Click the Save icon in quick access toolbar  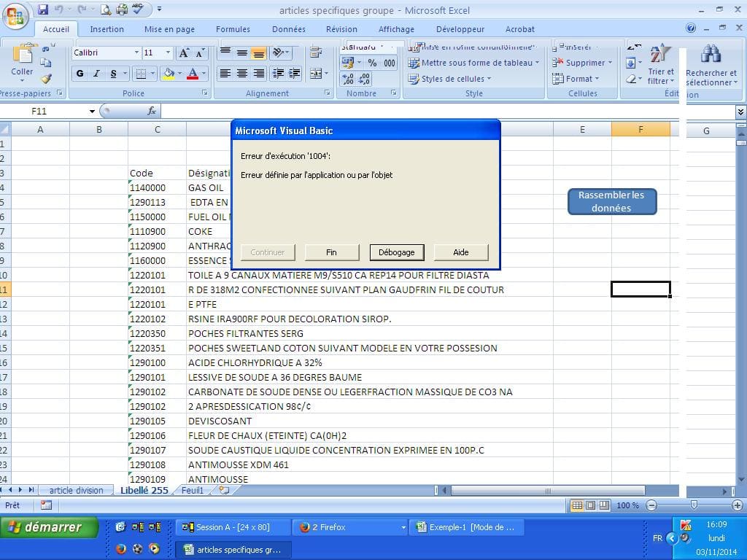pyautogui.click(x=43, y=10)
